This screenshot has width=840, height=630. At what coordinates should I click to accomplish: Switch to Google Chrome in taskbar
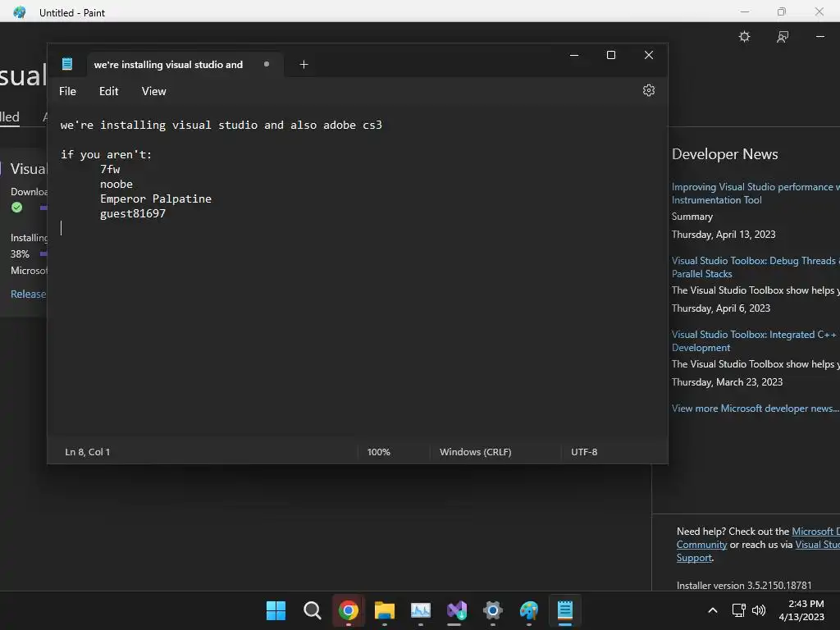[x=348, y=610]
